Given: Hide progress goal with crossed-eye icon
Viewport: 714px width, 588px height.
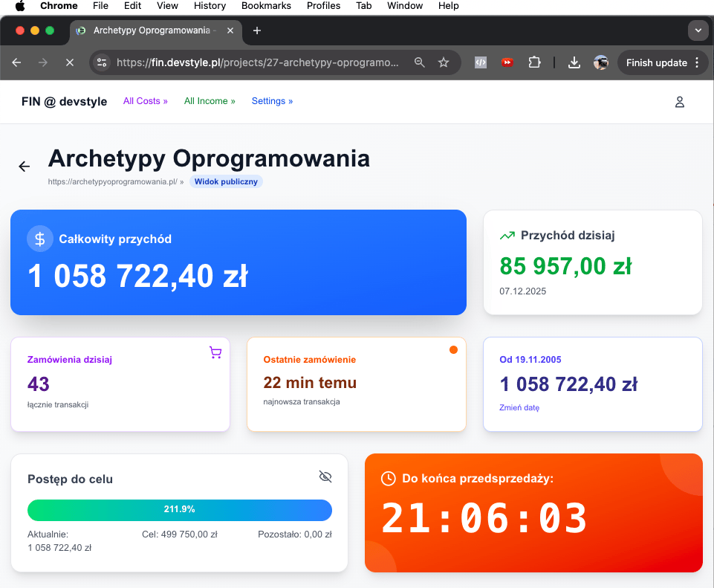Looking at the screenshot, I should [325, 476].
